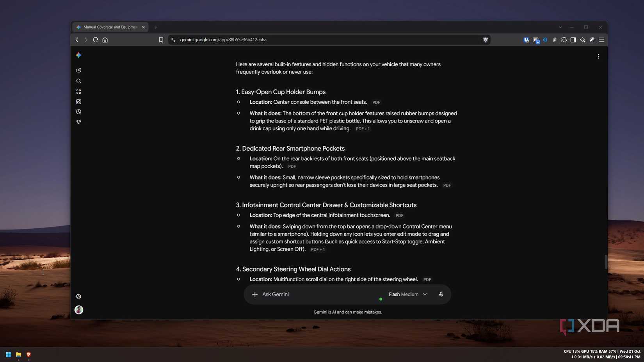Open the Windows Start button
This screenshot has height=362, width=644.
click(8, 354)
